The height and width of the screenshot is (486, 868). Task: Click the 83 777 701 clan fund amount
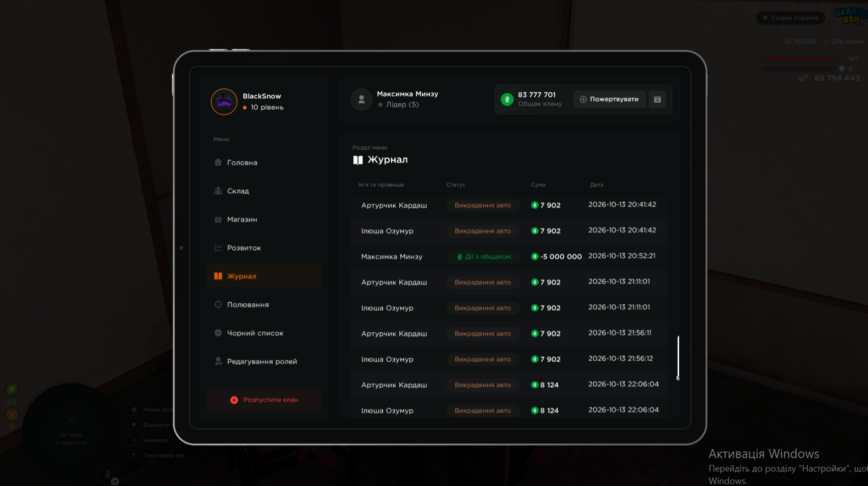537,94
